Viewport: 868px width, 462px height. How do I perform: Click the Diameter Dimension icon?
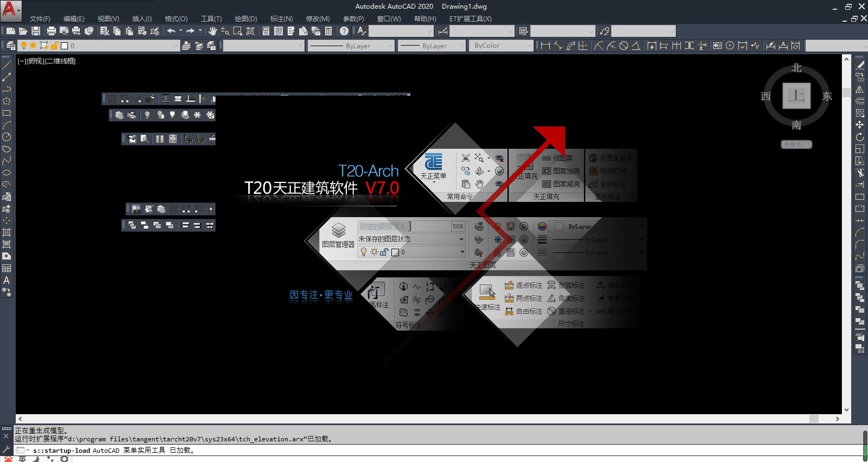tap(624, 46)
